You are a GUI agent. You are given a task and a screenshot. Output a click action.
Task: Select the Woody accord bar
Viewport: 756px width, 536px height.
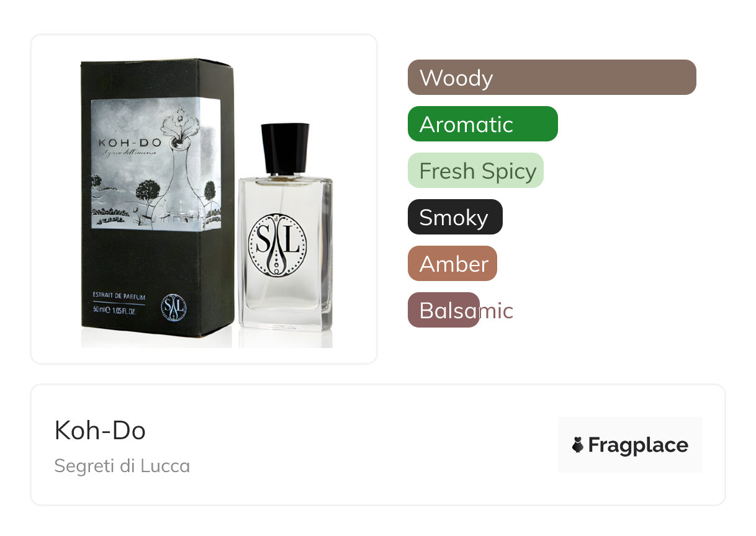[552, 78]
